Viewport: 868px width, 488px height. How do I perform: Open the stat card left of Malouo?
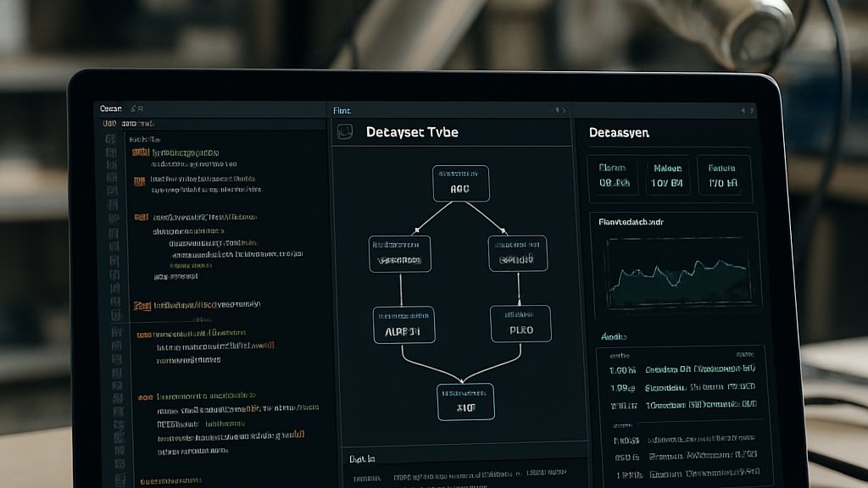pos(614,175)
